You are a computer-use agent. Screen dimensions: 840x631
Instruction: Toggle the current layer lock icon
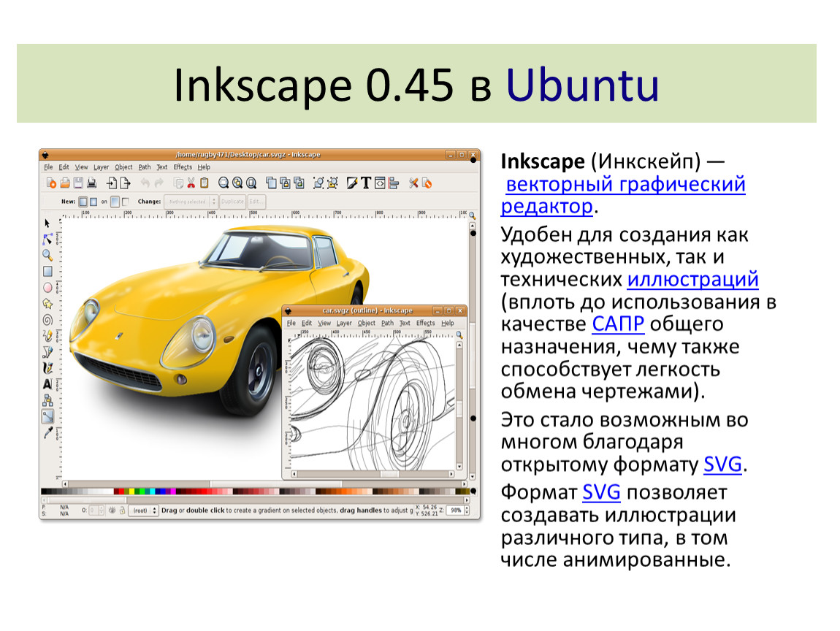122,510
